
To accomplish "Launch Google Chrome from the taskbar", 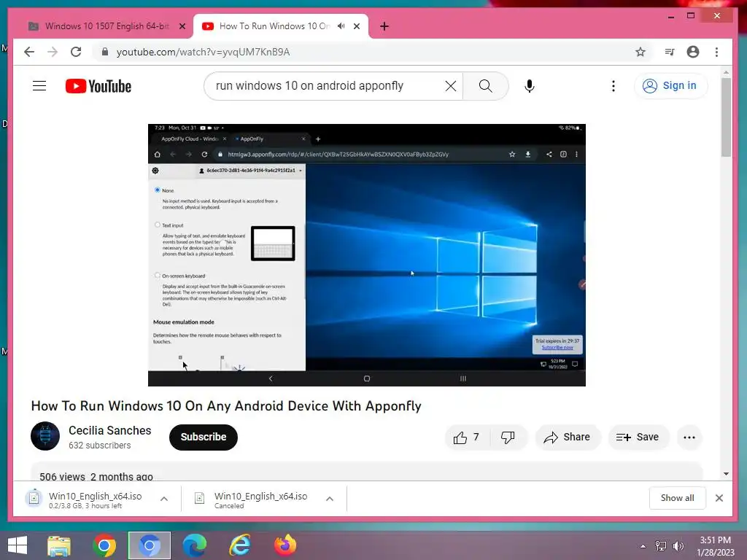I will pos(104,545).
